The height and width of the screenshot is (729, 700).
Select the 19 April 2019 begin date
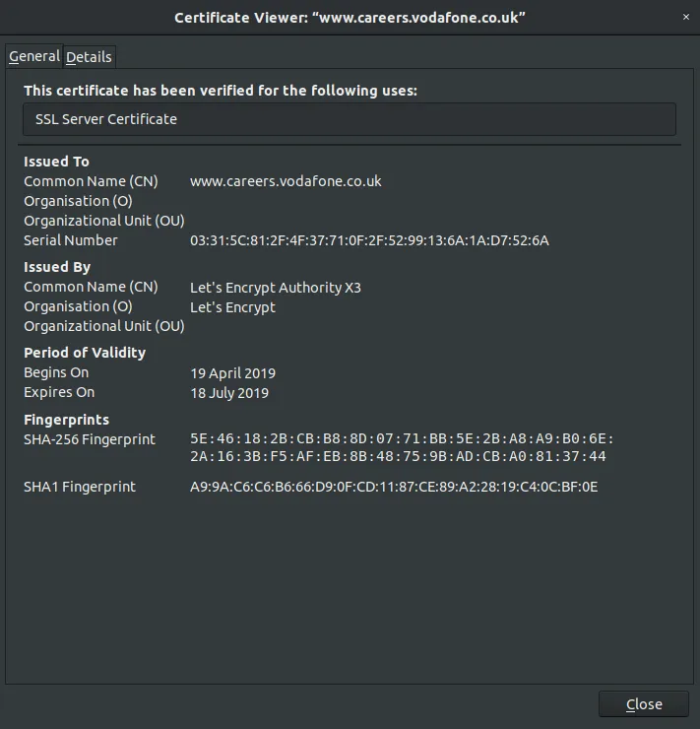click(x=232, y=373)
